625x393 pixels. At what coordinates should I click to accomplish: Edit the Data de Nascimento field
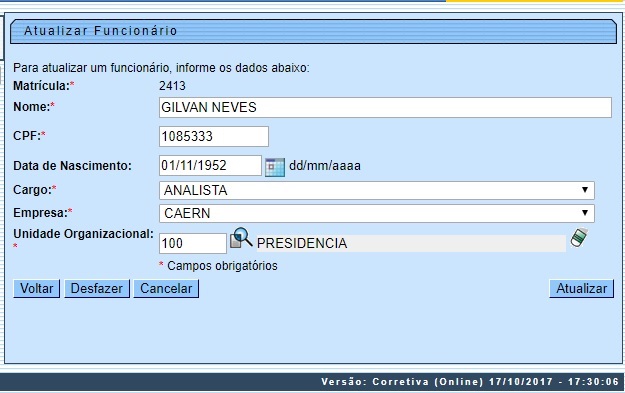(x=210, y=165)
